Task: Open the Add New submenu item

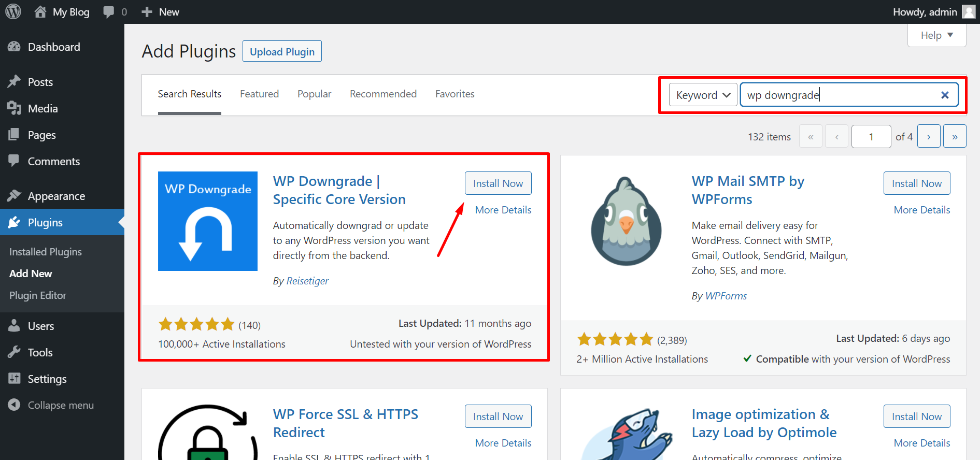Action: 31,274
